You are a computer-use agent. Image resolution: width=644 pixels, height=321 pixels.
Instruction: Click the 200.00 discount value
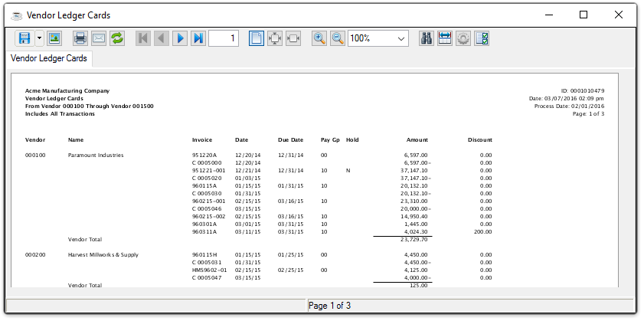tap(482, 232)
